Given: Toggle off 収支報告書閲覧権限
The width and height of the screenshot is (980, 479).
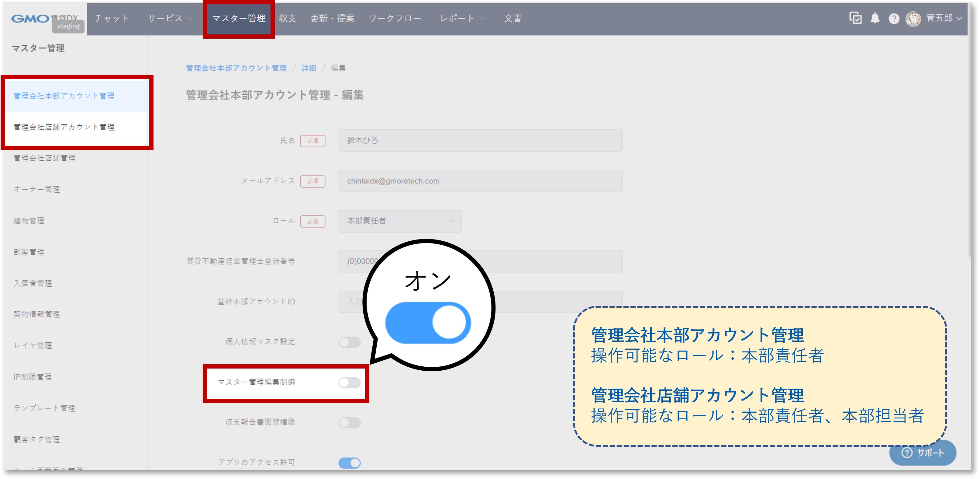Looking at the screenshot, I should point(350,422).
